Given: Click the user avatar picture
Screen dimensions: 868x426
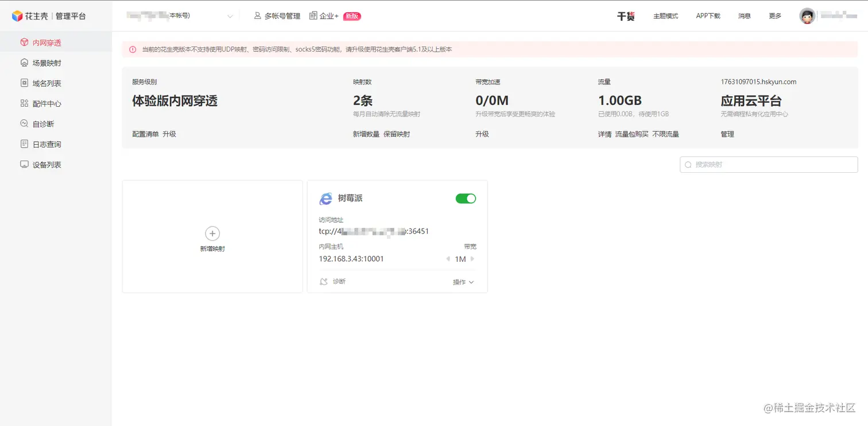Looking at the screenshot, I should [807, 16].
